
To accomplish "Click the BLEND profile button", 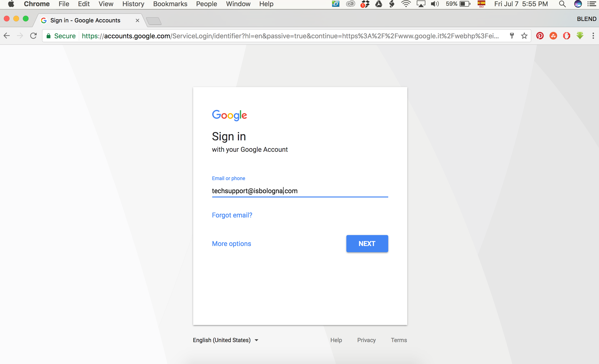I will click(x=586, y=19).
